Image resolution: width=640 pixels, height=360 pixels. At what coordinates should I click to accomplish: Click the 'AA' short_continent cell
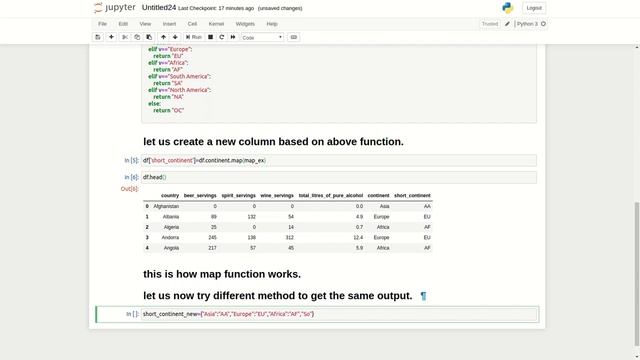click(427, 207)
